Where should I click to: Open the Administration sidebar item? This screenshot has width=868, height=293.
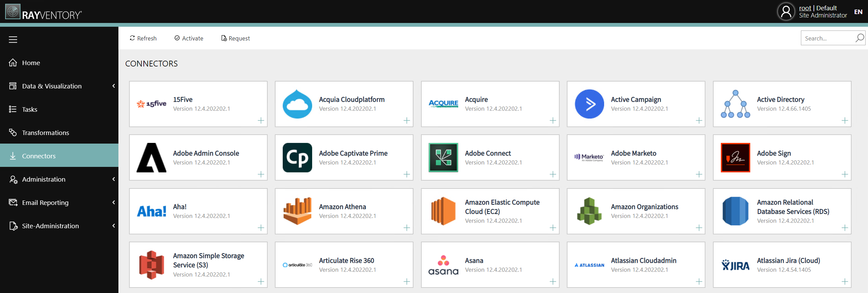pyautogui.click(x=59, y=179)
